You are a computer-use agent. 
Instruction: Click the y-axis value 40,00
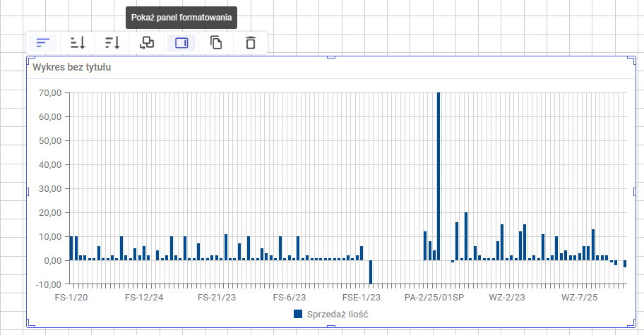coord(50,165)
